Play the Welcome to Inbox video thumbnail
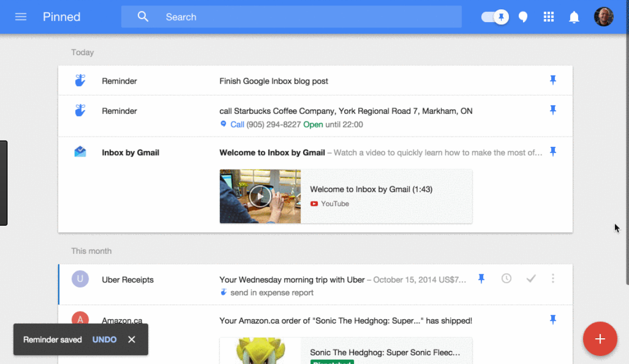This screenshot has width=629, height=364. pos(260,197)
